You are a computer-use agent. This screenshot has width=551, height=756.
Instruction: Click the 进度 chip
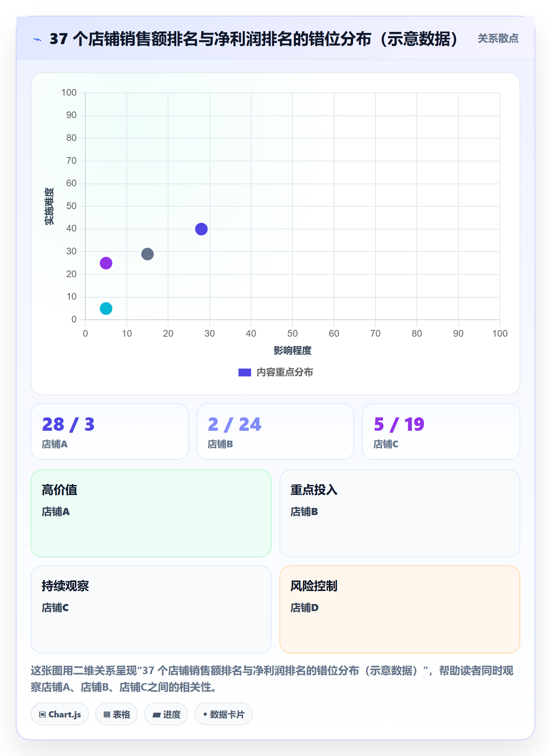pyautogui.click(x=166, y=714)
